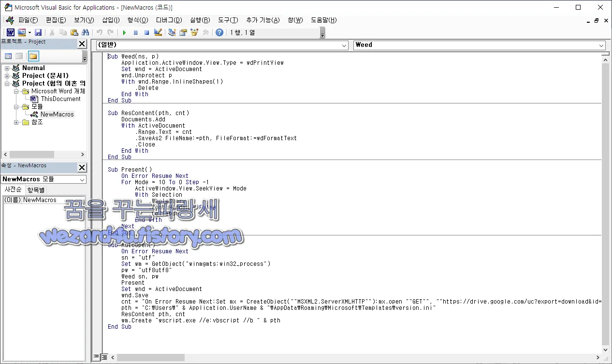Image resolution: width=612 pixels, height=364 pixels.
Task: Open the (일반) object dropdown
Action: point(344,45)
